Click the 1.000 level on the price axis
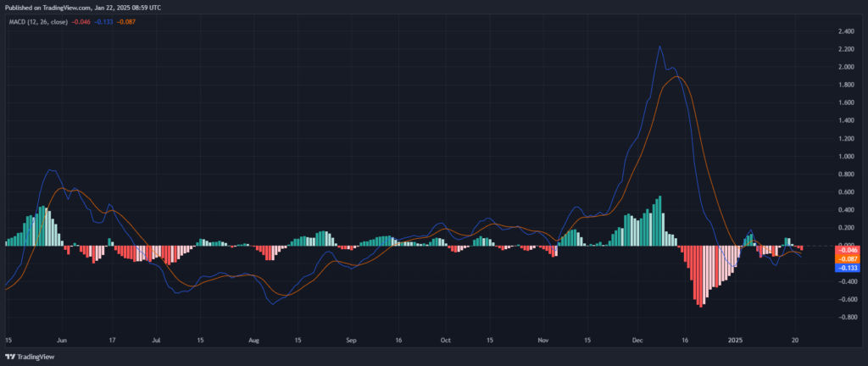 click(846, 157)
